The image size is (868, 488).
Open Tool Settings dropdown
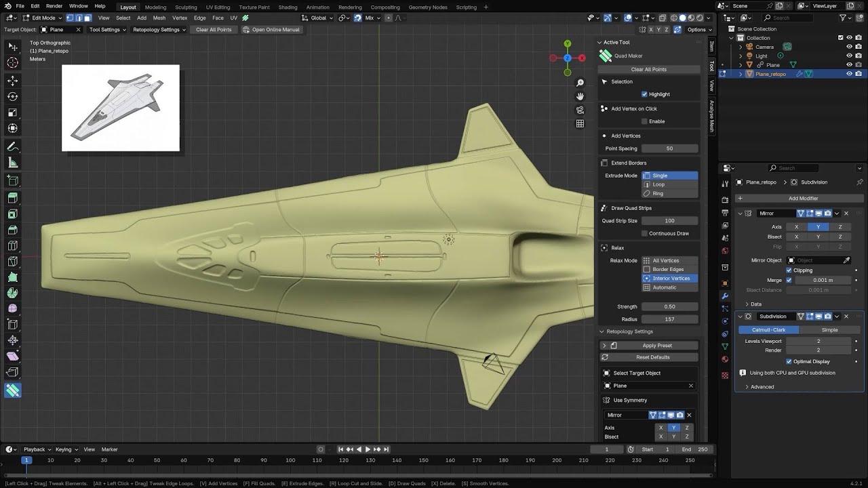pos(106,30)
